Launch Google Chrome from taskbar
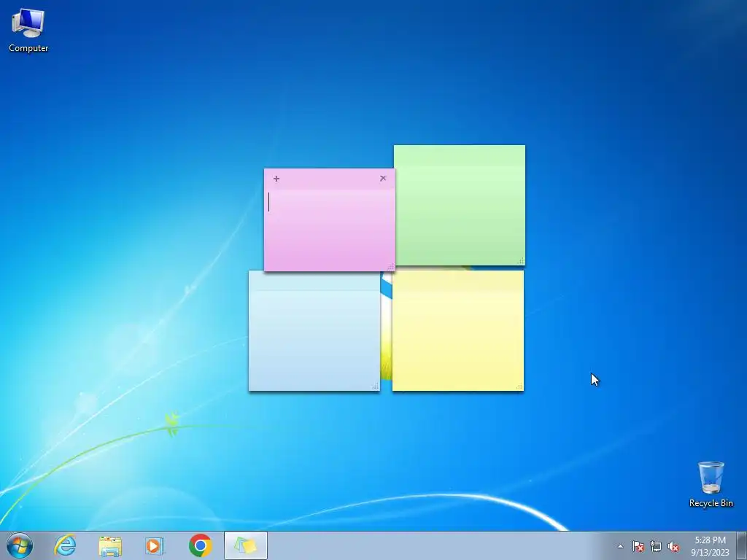 [x=200, y=545]
